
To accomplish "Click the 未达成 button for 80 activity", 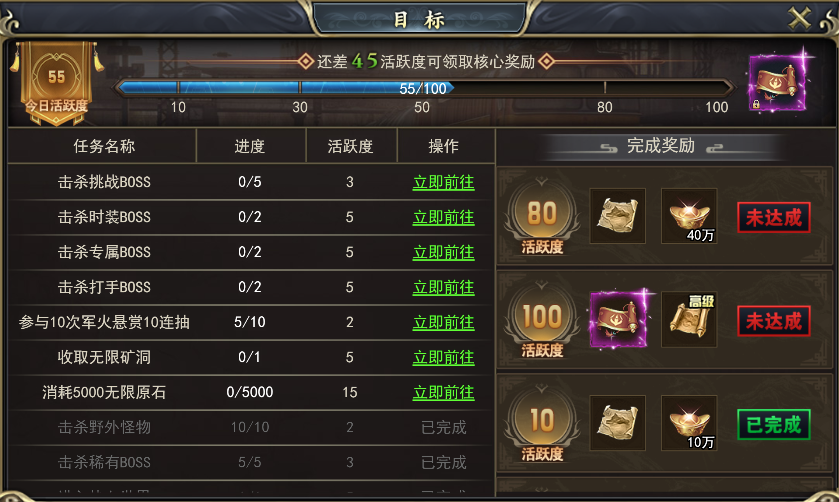I will 774,217.
